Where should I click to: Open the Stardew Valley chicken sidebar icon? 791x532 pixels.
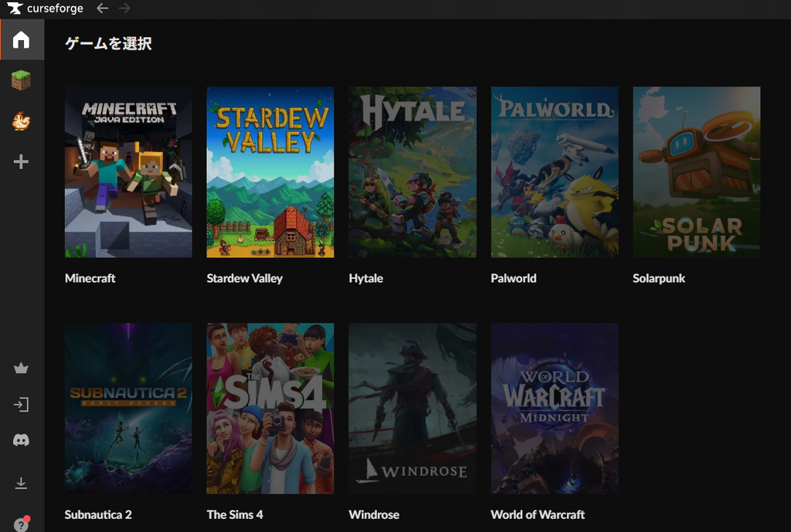[21, 121]
